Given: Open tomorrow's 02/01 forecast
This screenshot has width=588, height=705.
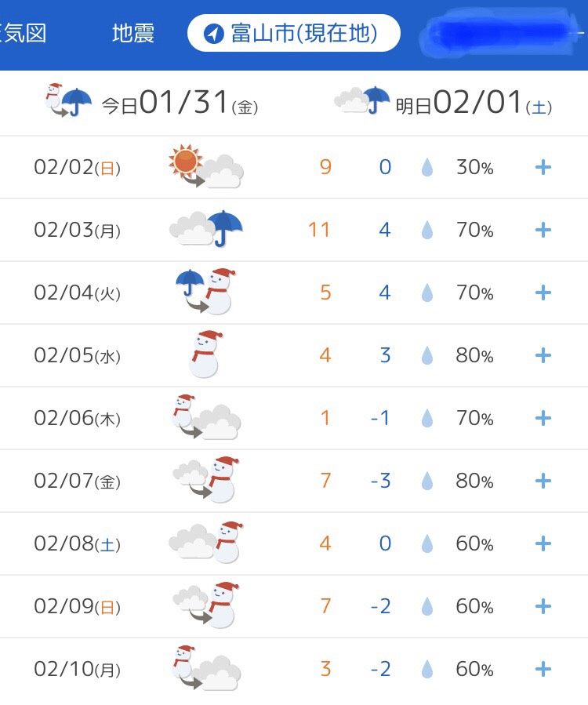Looking at the screenshot, I should [443, 102].
